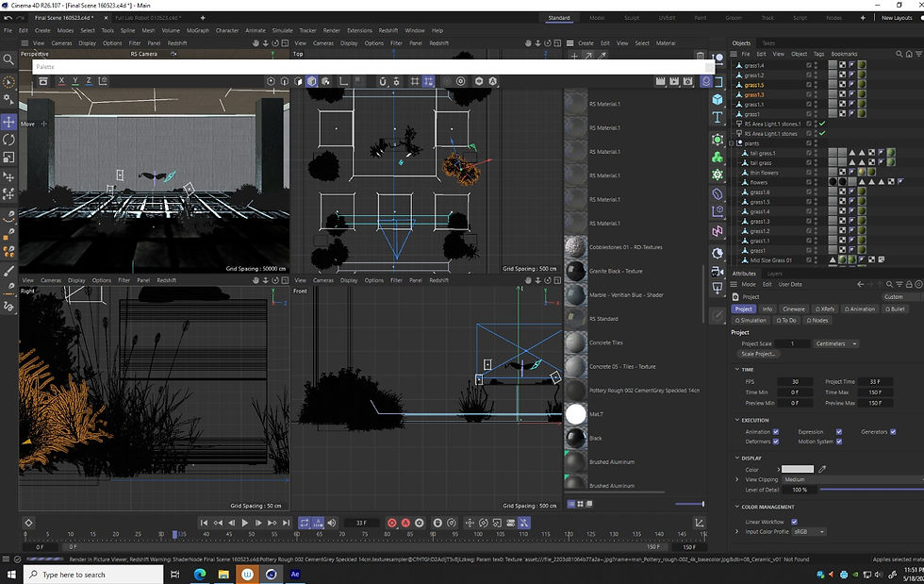Open the Redshift menu in main menu bar
This screenshot has height=584, width=924.
tap(388, 31)
